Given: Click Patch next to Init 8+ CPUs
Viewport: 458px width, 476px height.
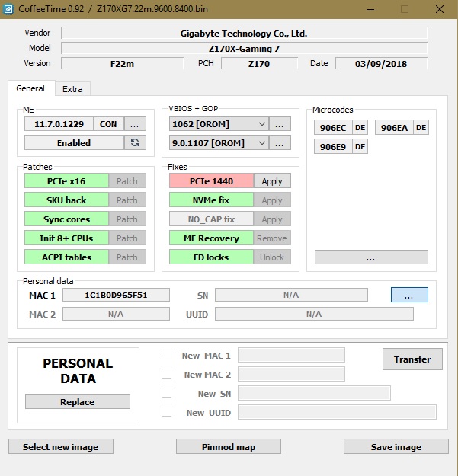Looking at the screenshot, I should click(x=127, y=238).
